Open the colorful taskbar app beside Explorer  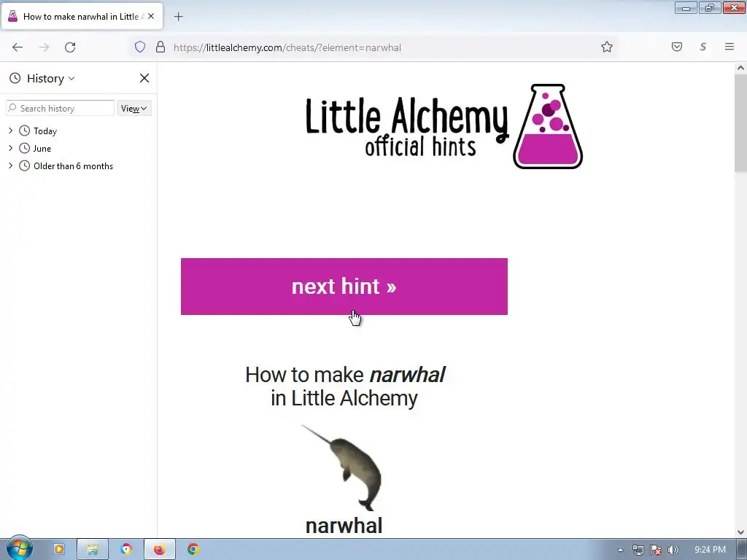coord(125,549)
